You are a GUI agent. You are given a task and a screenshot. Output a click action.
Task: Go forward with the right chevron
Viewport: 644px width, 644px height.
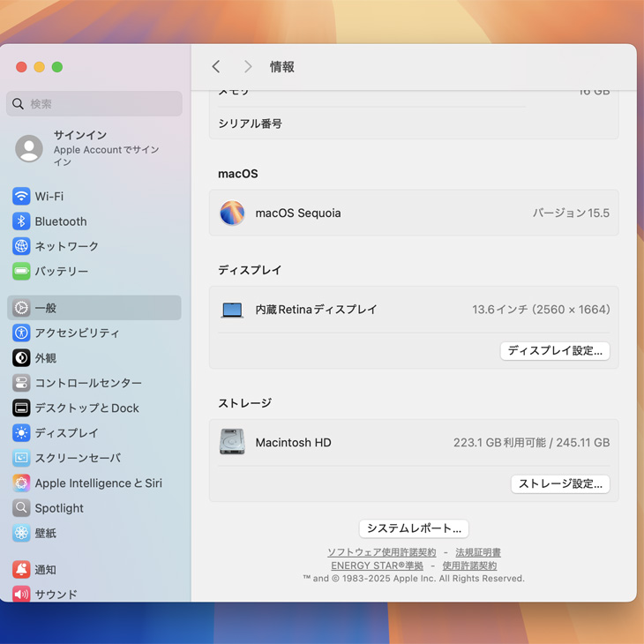[248, 66]
